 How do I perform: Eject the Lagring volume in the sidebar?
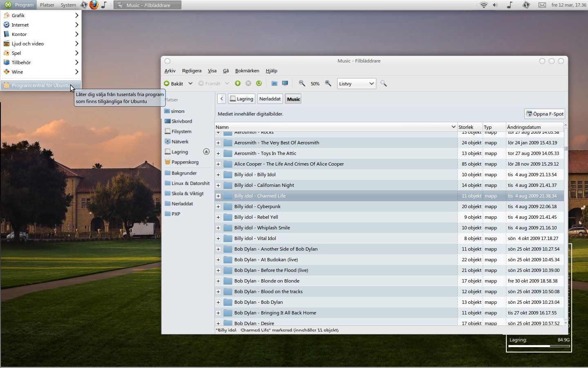click(206, 152)
